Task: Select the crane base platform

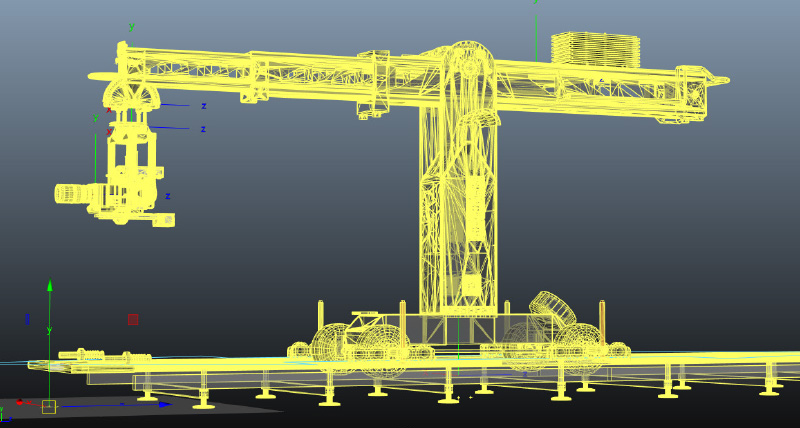Action: click(x=458, y=328)
